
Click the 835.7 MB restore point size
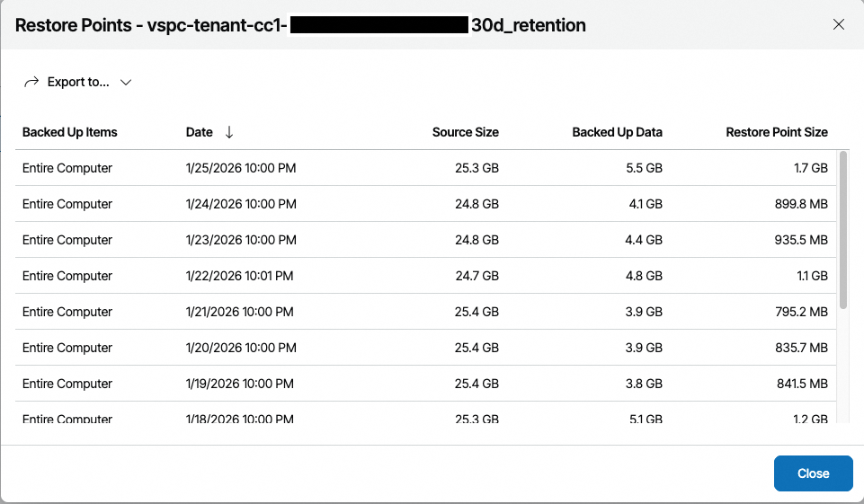[802, 348]
